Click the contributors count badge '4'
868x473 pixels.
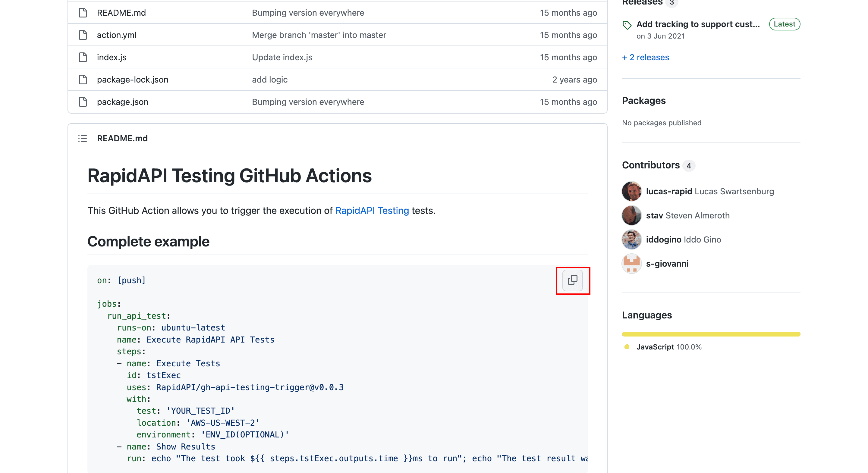coord(689,166)
